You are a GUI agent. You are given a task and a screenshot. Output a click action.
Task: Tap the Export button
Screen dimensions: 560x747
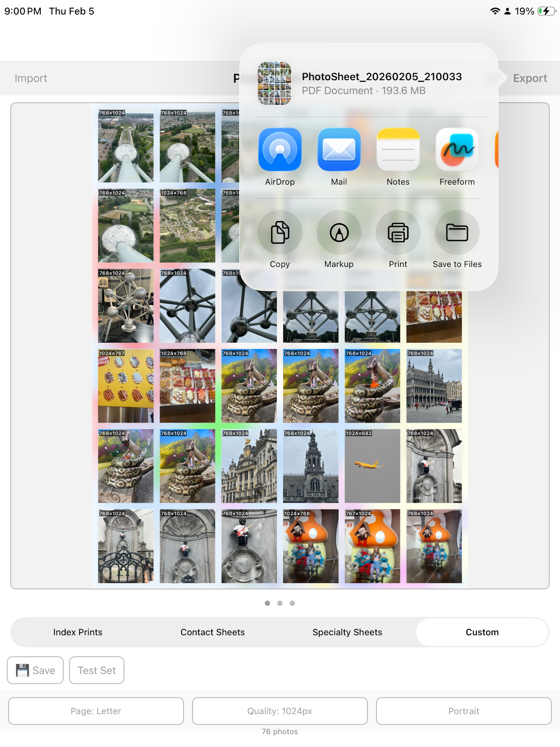pyautogui.click(x=530, y=78)
